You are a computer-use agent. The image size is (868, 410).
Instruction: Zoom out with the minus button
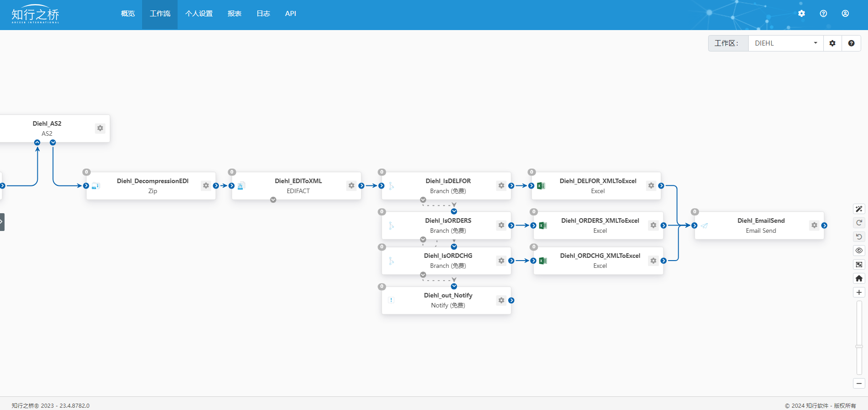pos(859,384)
